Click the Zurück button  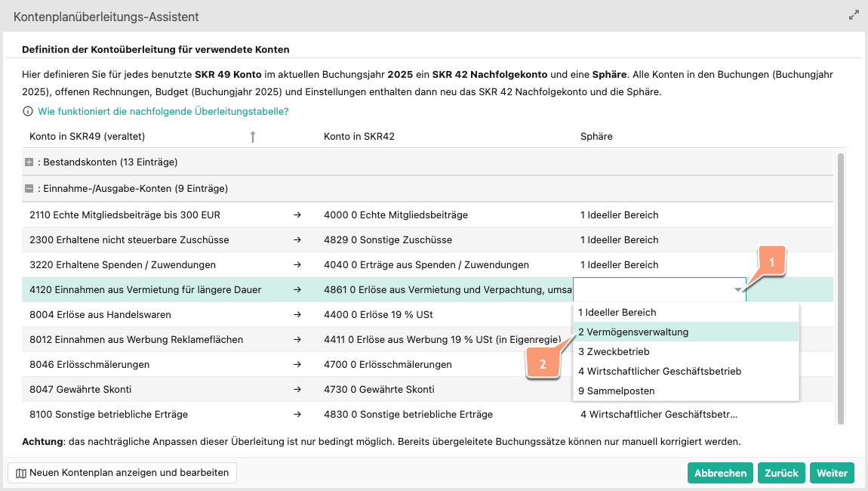781,474
